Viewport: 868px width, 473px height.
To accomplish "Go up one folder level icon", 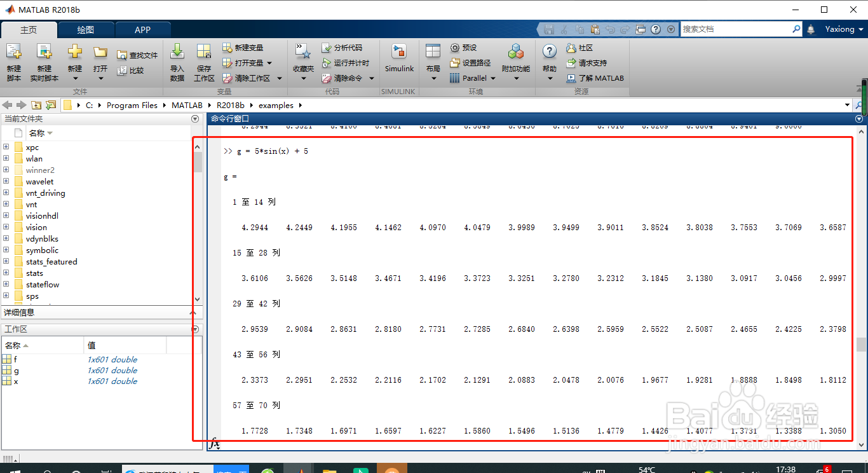I will pos(36,105).
